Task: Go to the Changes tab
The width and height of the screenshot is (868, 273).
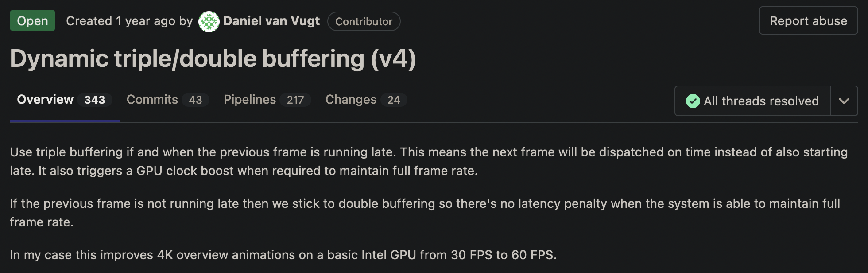Action: 351,100
